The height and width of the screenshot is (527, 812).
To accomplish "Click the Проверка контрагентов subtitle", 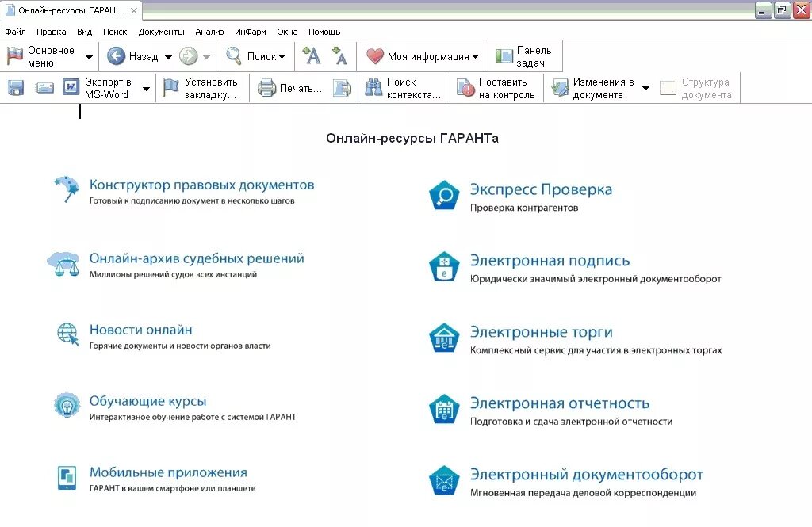I will click(x=524, y=208).
